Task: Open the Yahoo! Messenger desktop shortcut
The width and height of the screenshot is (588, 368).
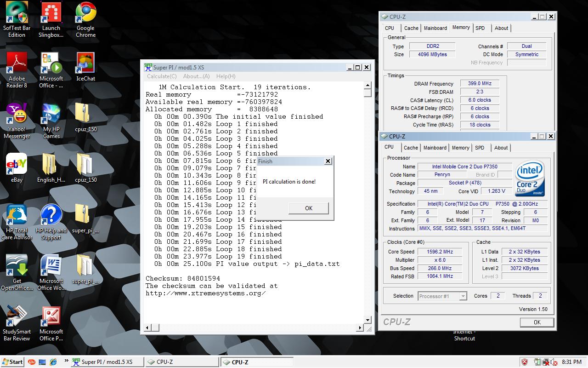Action: tap(17, 121)
